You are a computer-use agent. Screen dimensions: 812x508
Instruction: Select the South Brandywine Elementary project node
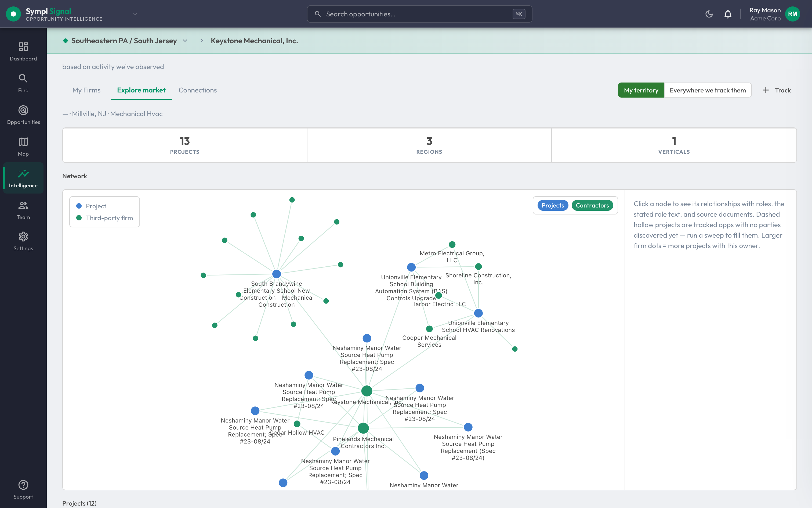(x=277, y=274)
